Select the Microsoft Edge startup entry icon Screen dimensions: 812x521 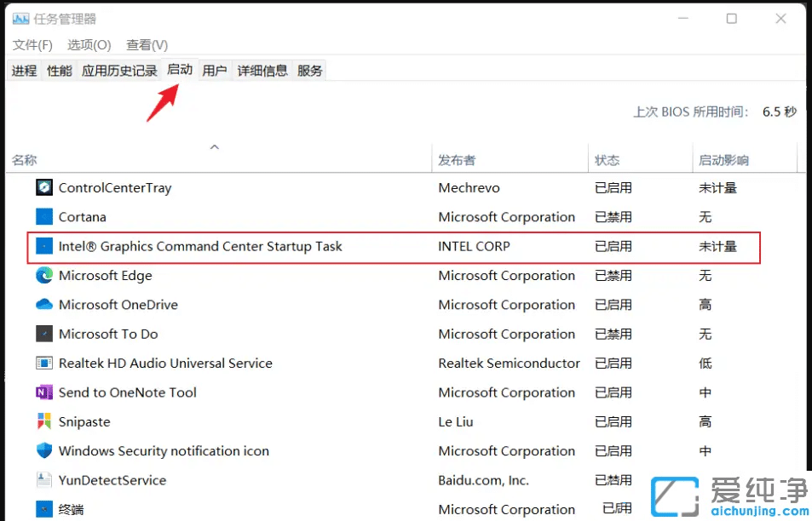click(x=44, y=275)
